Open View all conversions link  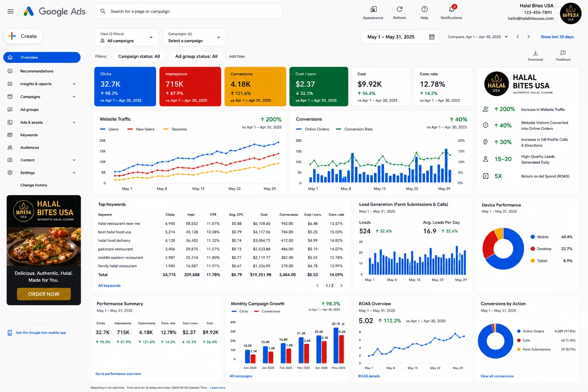click(497, 376)
